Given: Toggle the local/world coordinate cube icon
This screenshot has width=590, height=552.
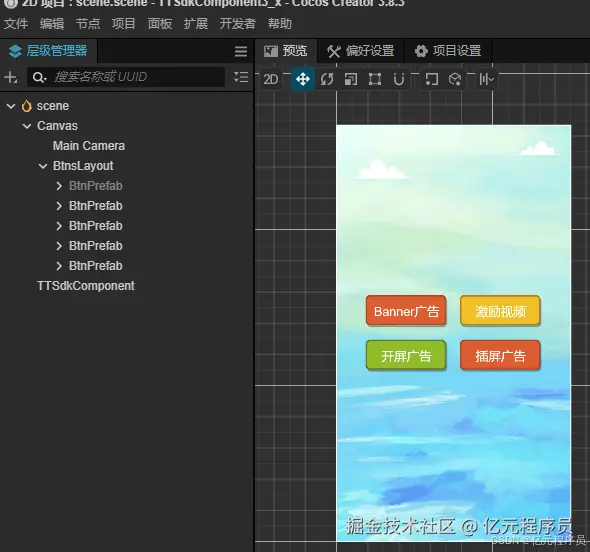Looking at the screenshot, I should (x=455, y=79).
